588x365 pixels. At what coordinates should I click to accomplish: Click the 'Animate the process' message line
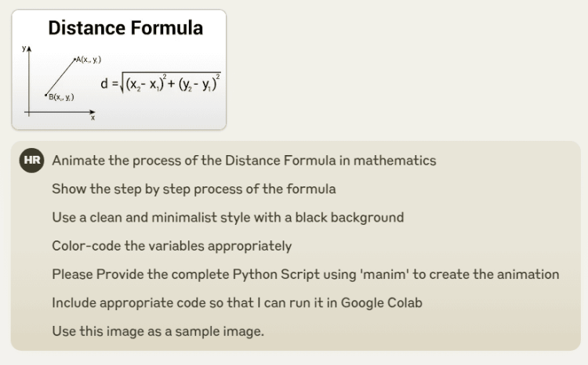point(244,161)
